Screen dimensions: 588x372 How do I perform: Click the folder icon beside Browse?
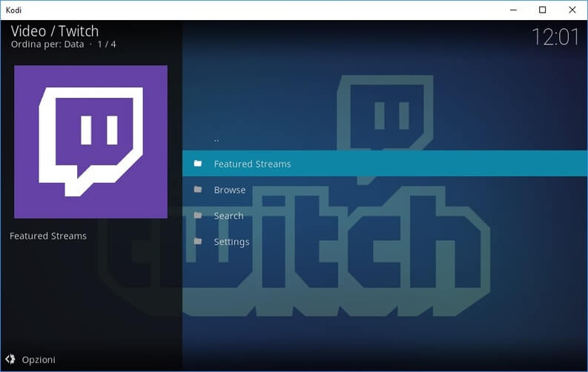198,190
